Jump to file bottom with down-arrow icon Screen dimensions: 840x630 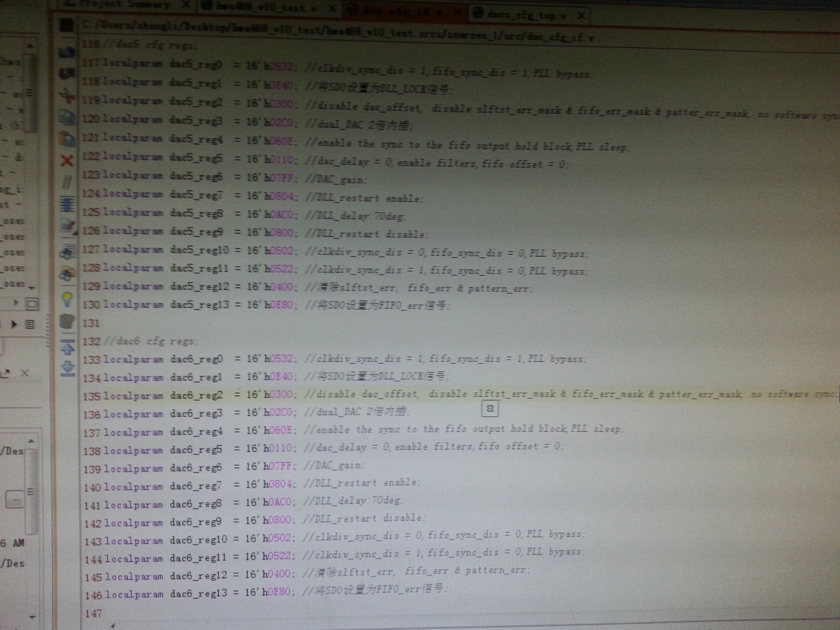point(68,367)
